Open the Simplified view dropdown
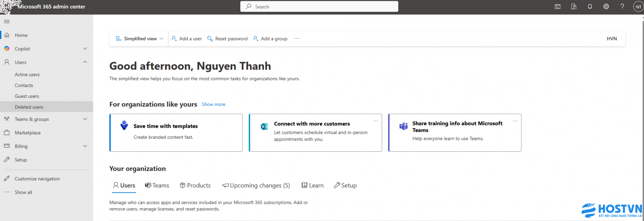644x221 pixels. (140, 38)
